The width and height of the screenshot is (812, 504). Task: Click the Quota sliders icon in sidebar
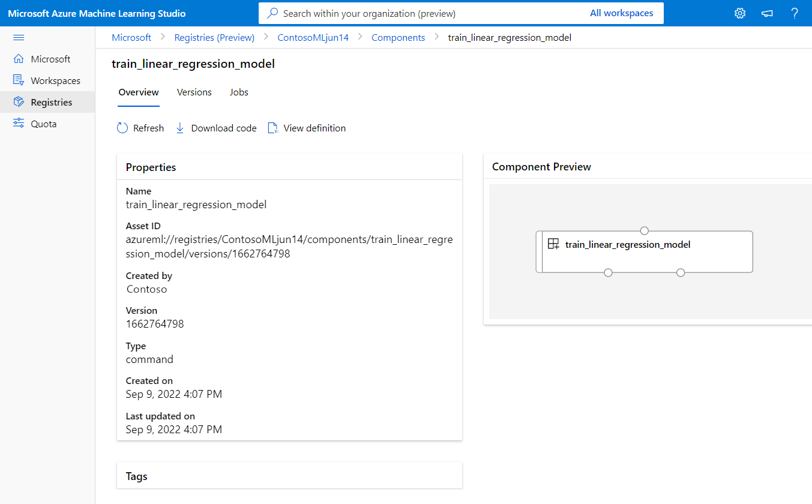tap(19, 124)
